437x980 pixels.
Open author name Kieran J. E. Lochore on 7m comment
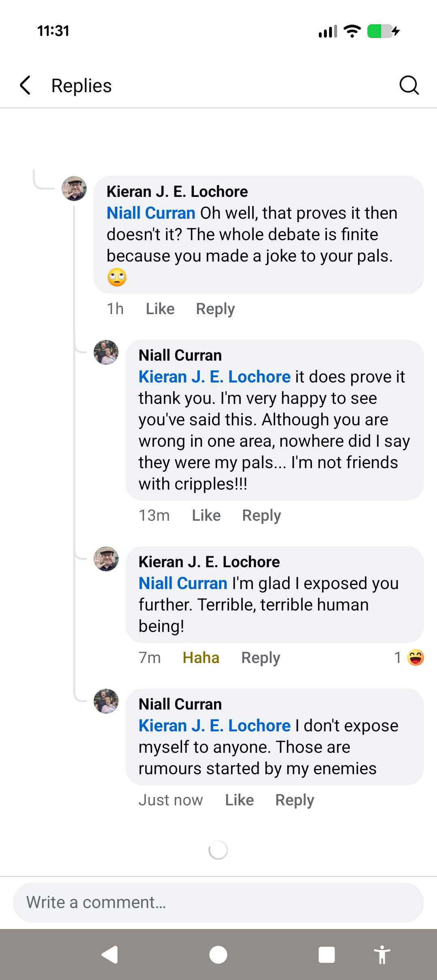pos(209,562)
